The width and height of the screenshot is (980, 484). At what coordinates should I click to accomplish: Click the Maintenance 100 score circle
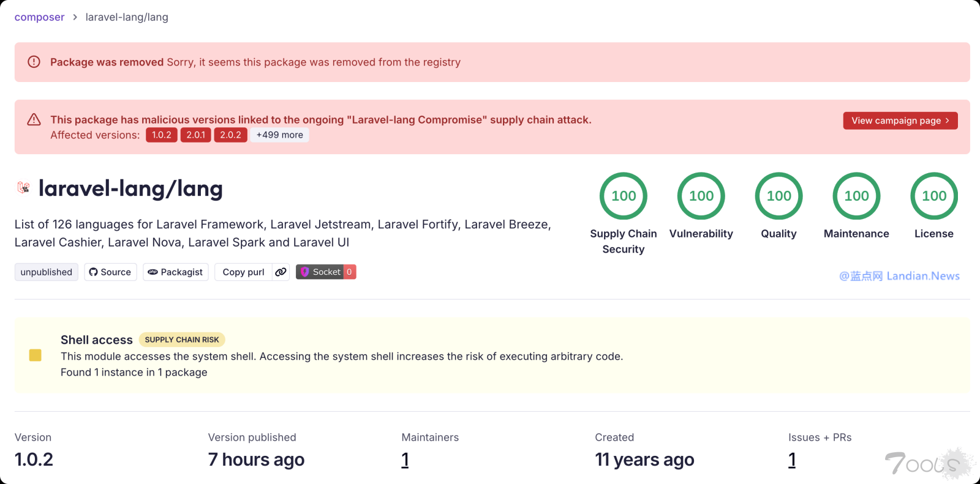click(856, 196)
